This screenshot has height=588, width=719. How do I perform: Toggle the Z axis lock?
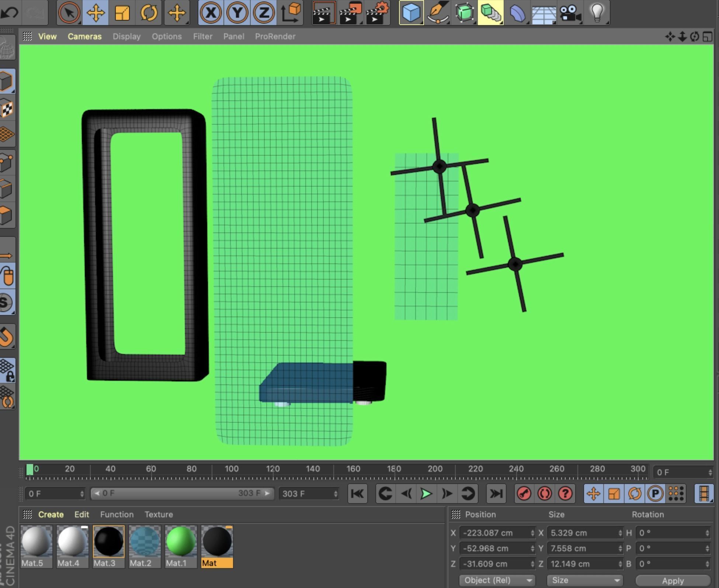click(x=264, y=13)
